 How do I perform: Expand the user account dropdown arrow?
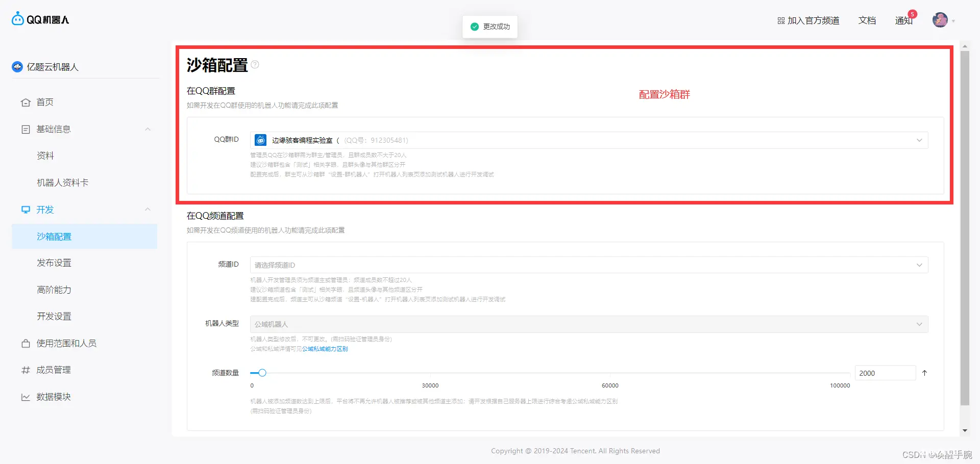(x=953, y=21)
